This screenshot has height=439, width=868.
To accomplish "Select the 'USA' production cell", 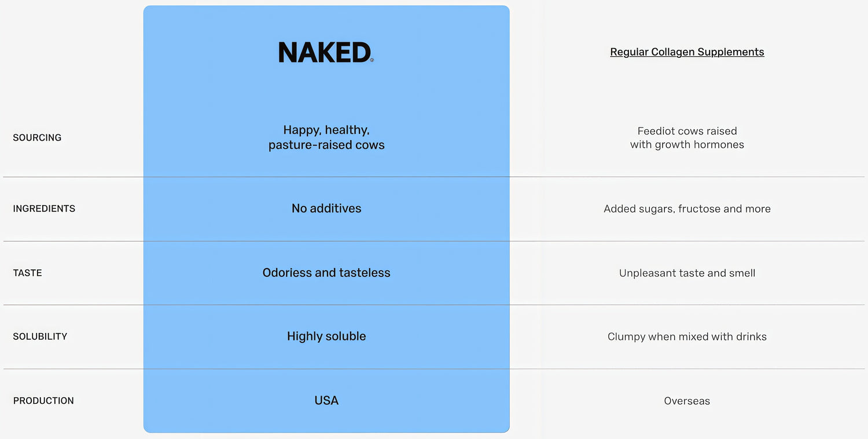I will tap(326, 401).
